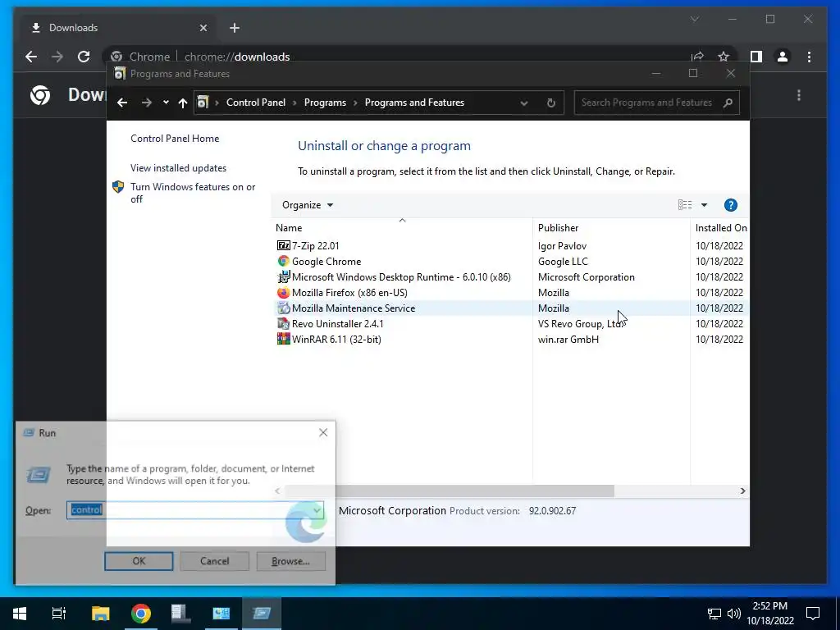Open the View installed updates link
The width and height of the screenshot is (840, 630).
coord(178,167)
